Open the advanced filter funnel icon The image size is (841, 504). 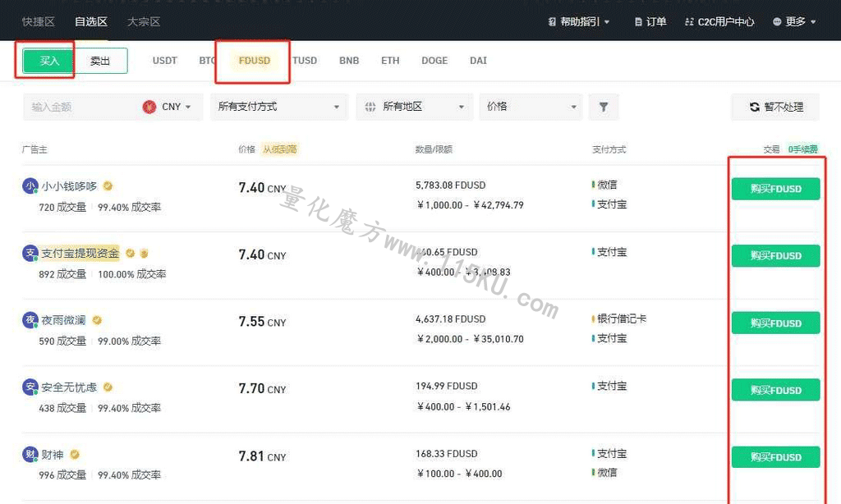point(604,107)
